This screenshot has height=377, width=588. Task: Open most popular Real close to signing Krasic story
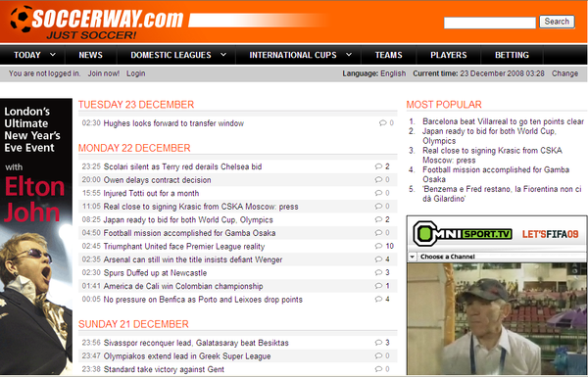coord(492,155)
